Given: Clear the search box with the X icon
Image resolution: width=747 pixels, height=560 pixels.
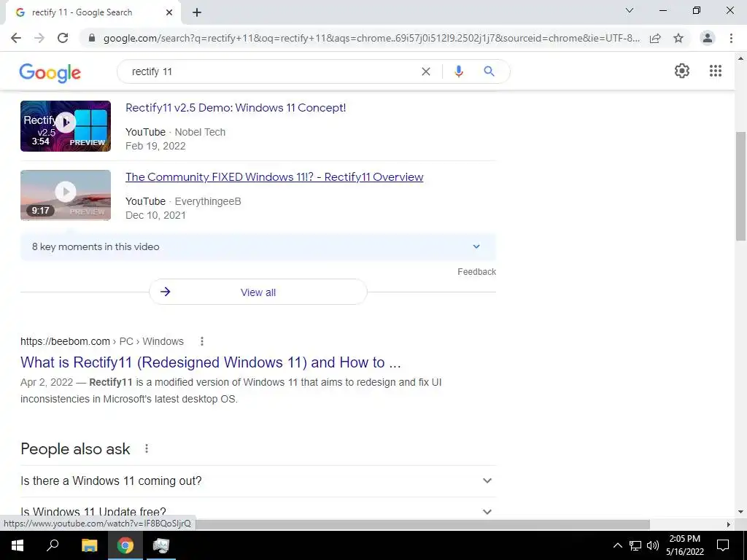Looking at the screenshot, I should (426, 71).
